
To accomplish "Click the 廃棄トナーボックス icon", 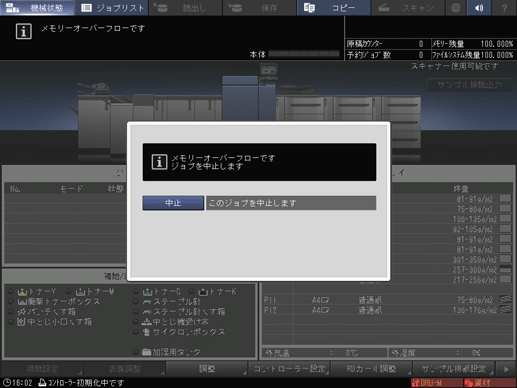I will 22,302.
